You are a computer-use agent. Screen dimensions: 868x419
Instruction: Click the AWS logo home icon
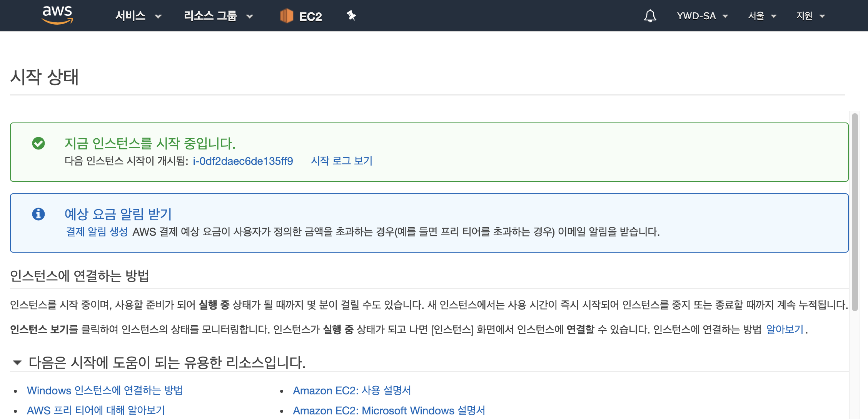pyautogui.click(x=57, y=15)
